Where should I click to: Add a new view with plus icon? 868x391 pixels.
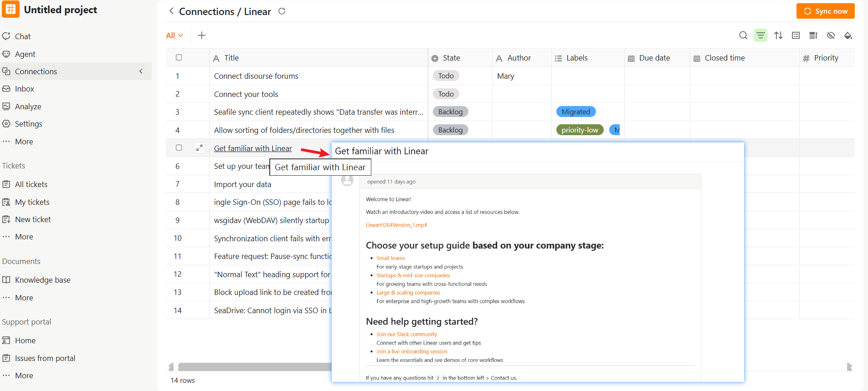pos(201,36)
